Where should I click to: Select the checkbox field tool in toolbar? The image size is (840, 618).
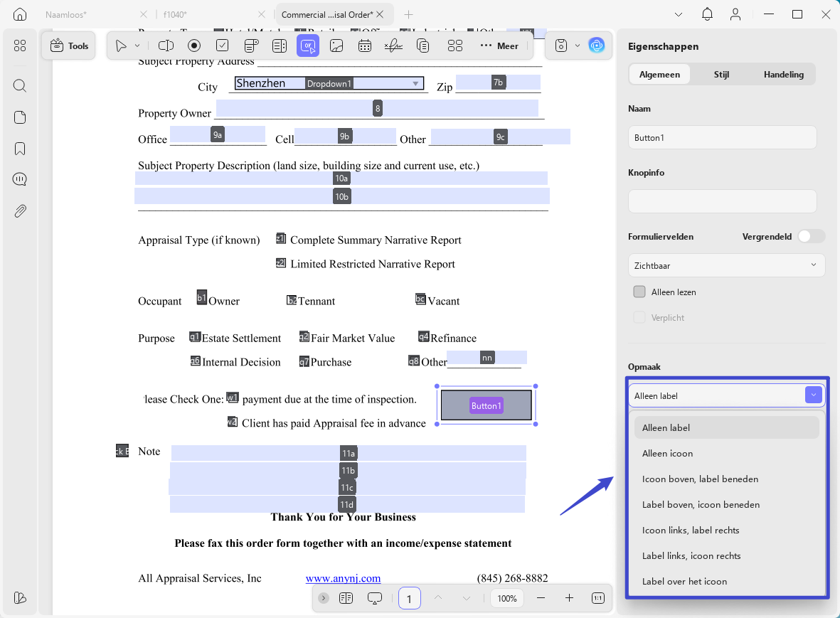click(223, 46)
